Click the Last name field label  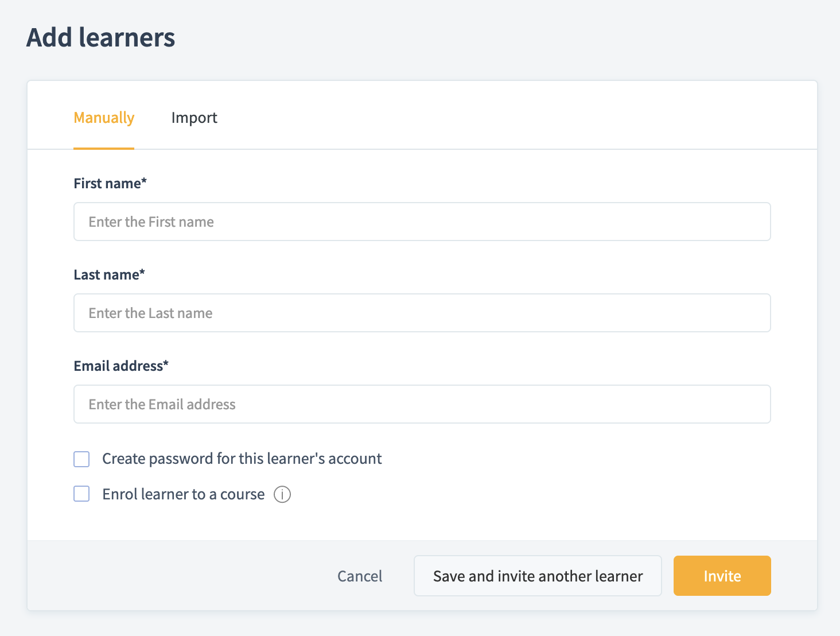(106, 275)
